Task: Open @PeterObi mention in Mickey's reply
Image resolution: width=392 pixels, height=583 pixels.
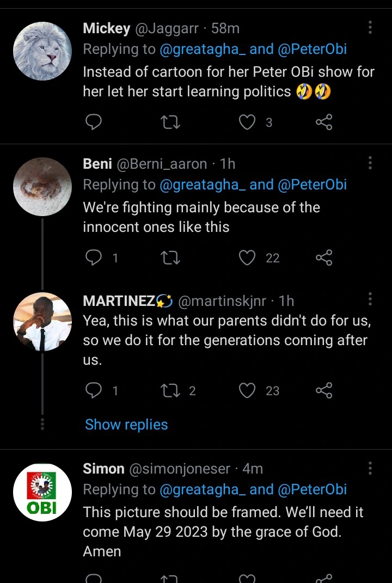Action: click(x=313, y=50)
